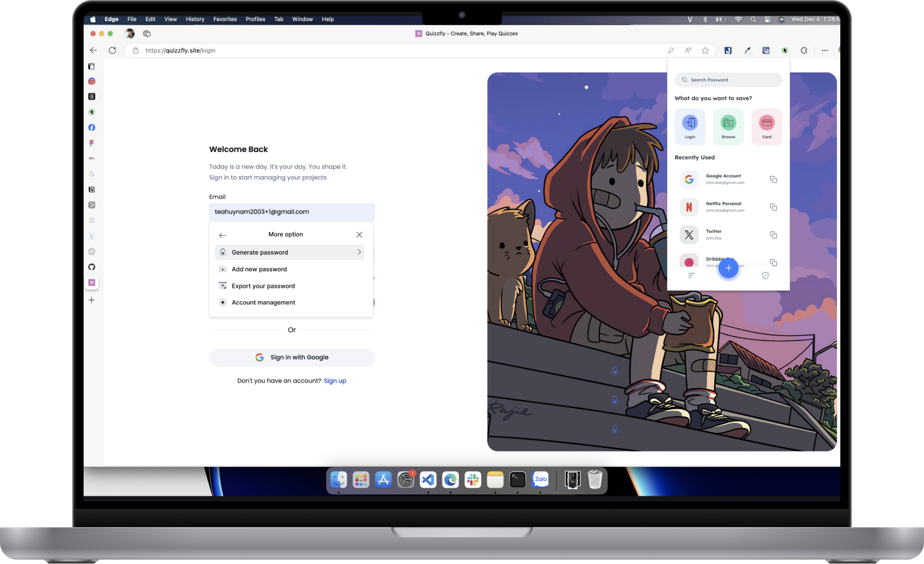Image resolution: width=924 pixels, height=564 pixels.
Task: Go back from More option menu
Action: tap(223, 235)
